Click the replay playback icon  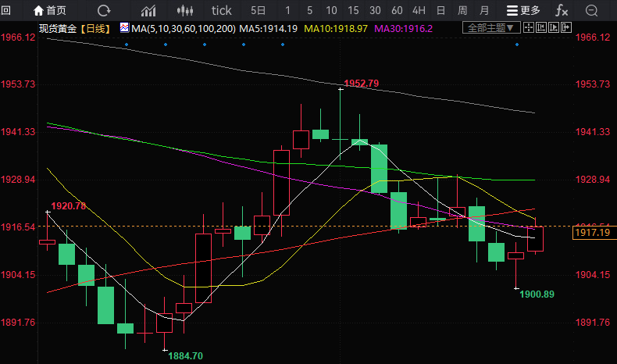556,27
